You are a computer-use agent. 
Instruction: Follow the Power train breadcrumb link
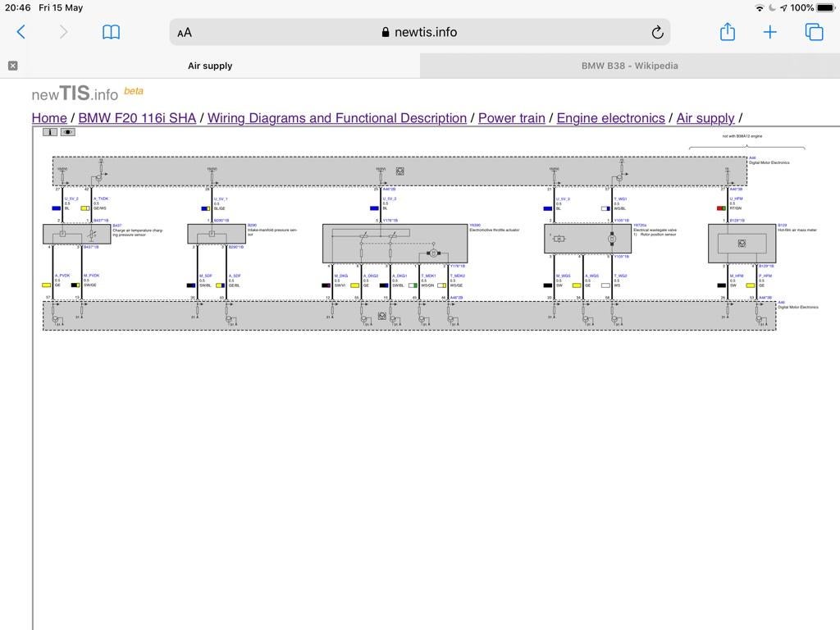pyautogui.click(x=511, y=118)
